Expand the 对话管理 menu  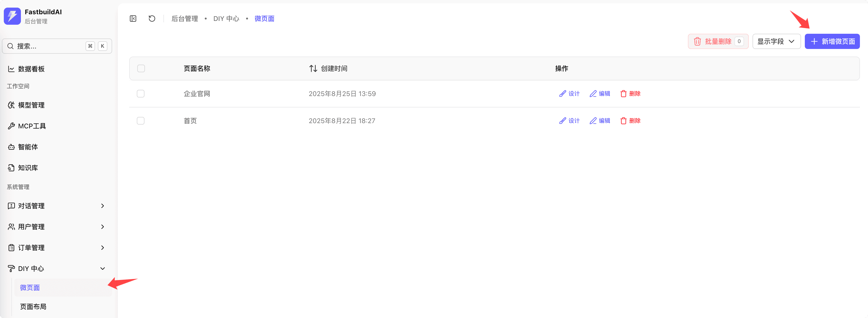click(x=56, y=206)
